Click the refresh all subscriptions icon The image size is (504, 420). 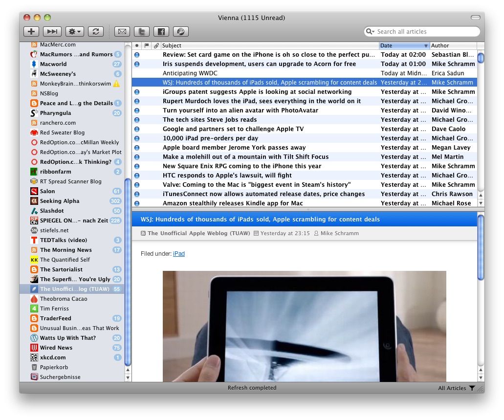(x=96, y=31)
